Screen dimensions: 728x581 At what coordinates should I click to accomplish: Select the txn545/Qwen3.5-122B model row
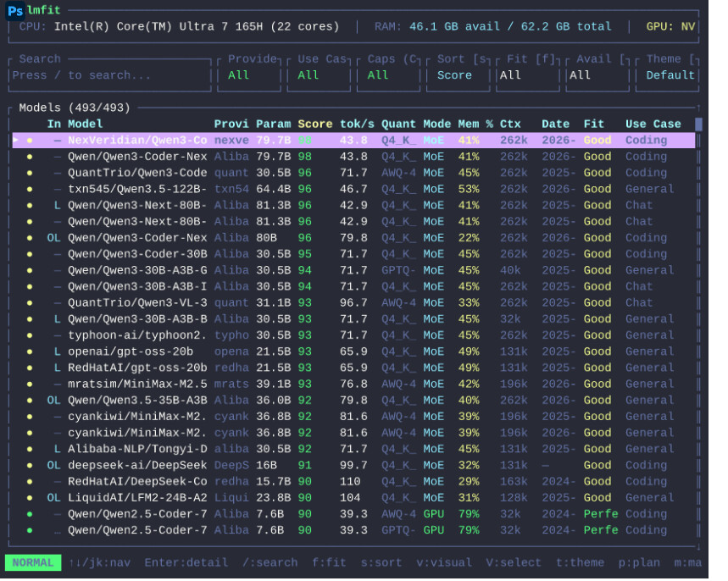coord(353,190)
